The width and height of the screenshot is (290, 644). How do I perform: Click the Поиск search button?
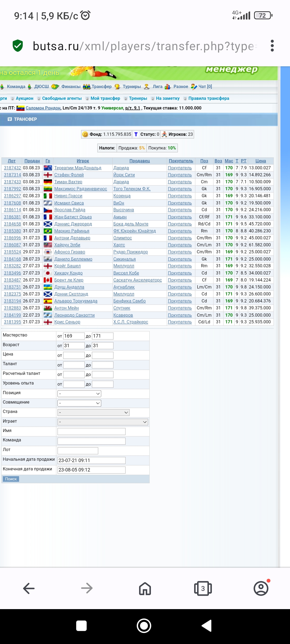pyautogui.click(x=11, y=479)
